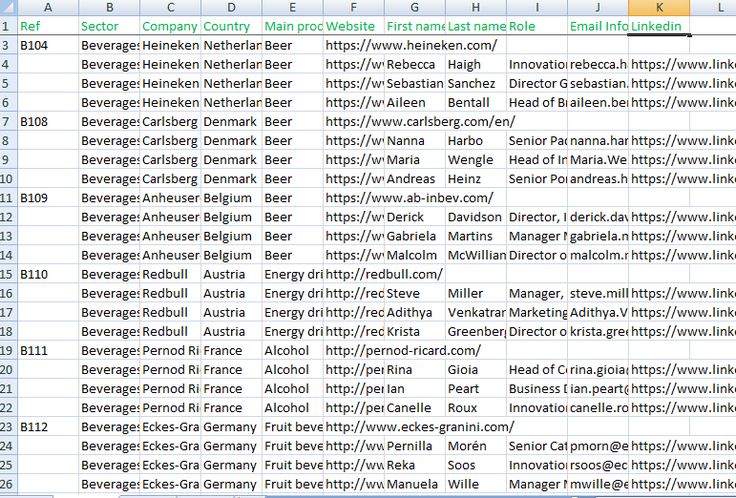This screenshot has width=736, height=498.
Task: Click the last name cell McWilliam
Action: (x=475, y=255)
